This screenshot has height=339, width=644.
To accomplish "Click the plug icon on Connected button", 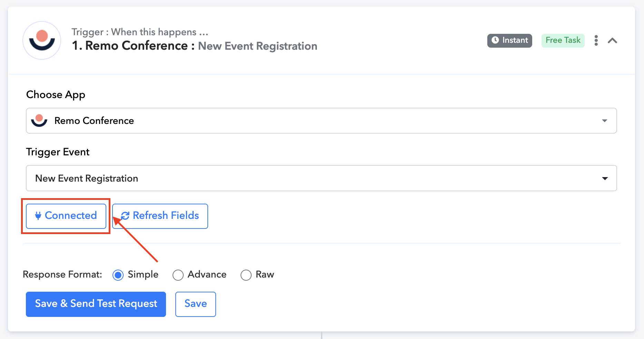I will coord(38,216).
